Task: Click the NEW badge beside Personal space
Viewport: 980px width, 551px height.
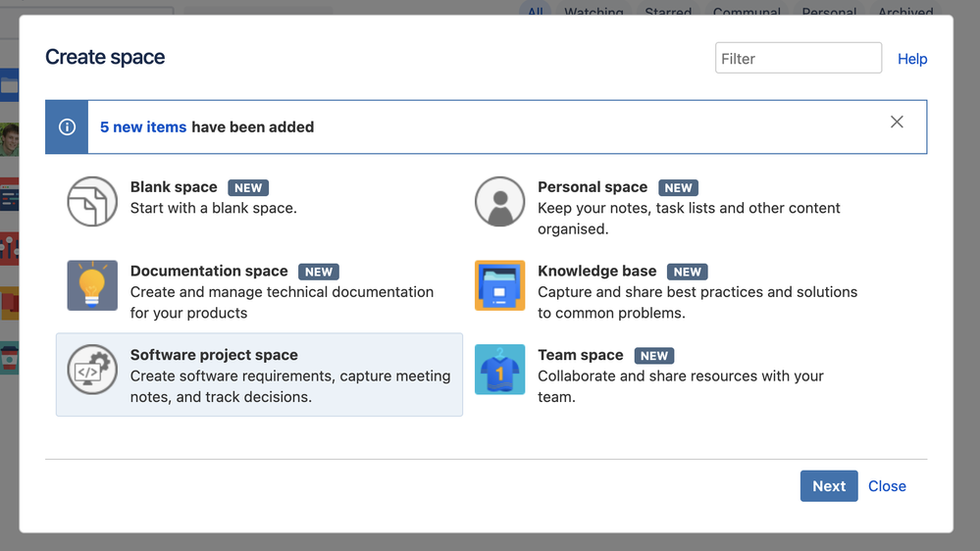Action: pos(678,188)
